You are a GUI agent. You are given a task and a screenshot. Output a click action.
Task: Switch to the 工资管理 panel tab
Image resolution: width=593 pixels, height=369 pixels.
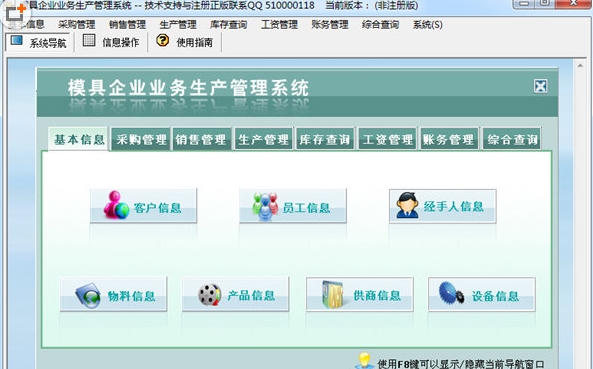(x=387, y=140)
